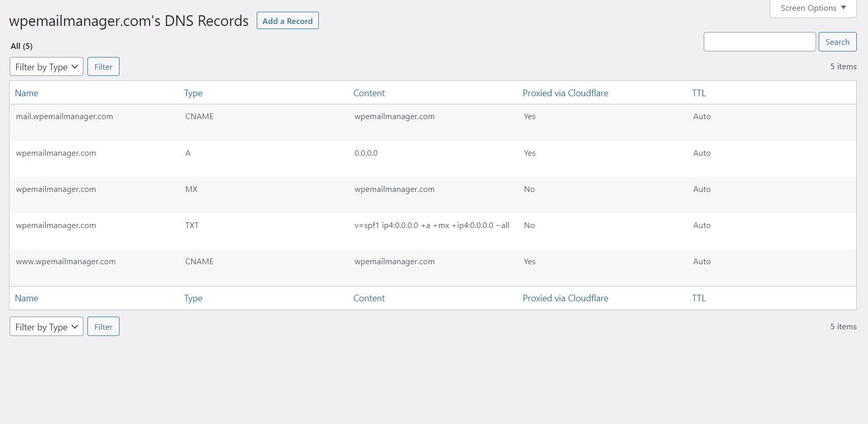Click the bottom 5 items count
This screenshot has width=868, height=424.
coord(843,327)
